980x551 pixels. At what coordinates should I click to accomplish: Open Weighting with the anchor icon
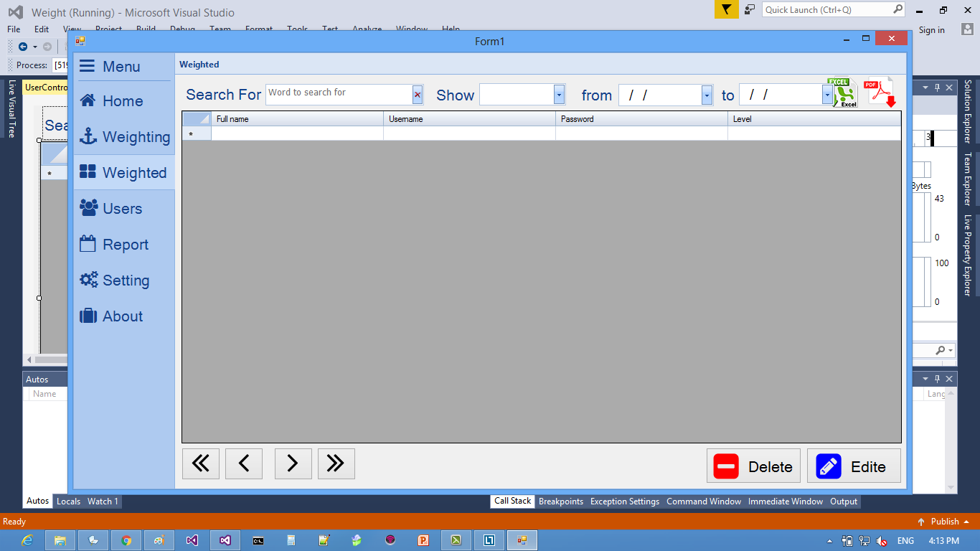pyautogui.click(x=123, y=137)
